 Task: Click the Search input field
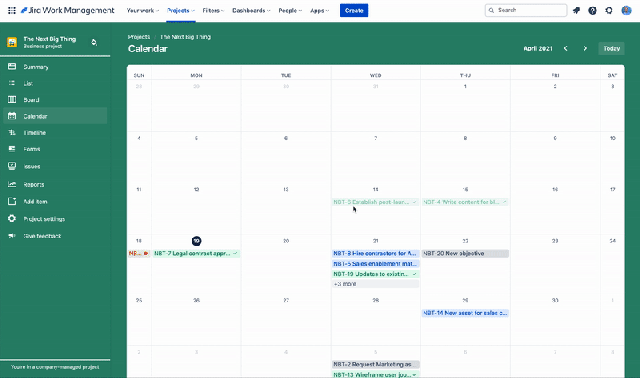526,10
